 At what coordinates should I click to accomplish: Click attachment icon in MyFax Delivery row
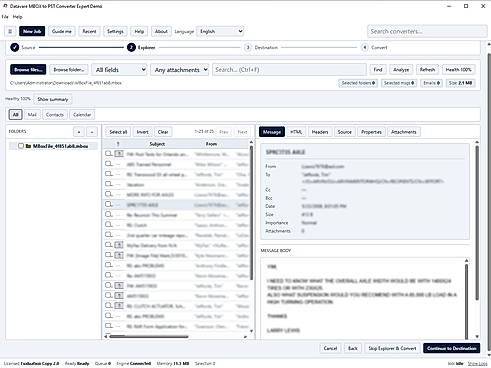[x=119, y=245]
